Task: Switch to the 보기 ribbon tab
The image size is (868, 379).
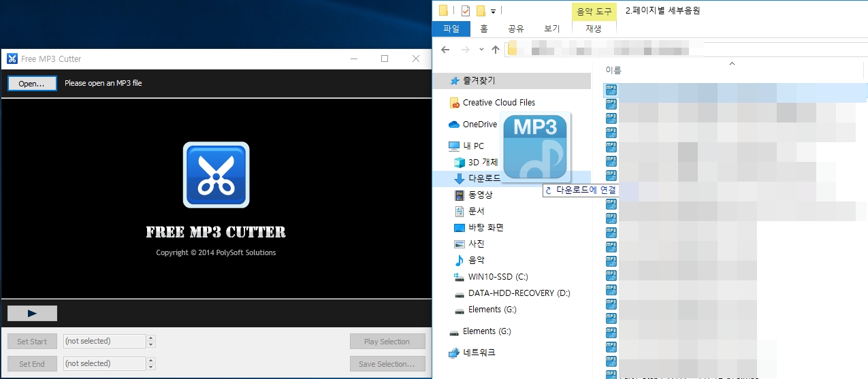Action: pyautogui.click(x=552, y=29)
